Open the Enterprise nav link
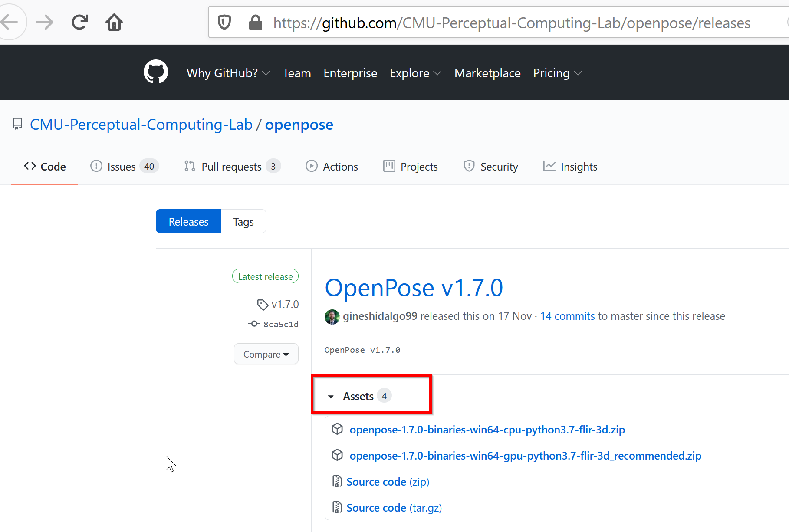789x532 pixels. 350,73
